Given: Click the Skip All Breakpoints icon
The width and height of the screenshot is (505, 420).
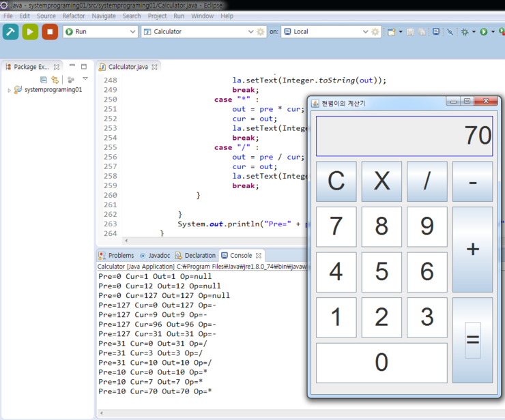Looking at the screenshot, I should pos(450,31).
